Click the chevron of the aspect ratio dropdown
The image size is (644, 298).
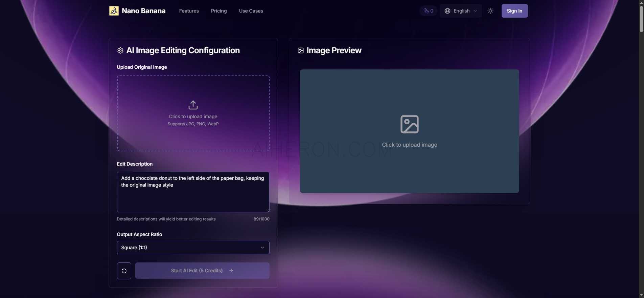pyautogui.click(x=262, y=248)
